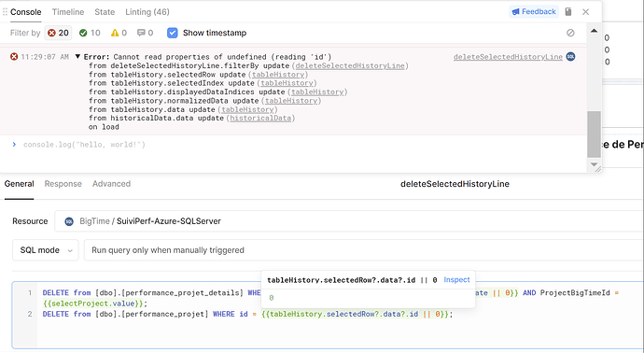The width and height of the screenshot is (644, 353).
Task: Click the Feedback button
Action: click(x=534, y=11)
